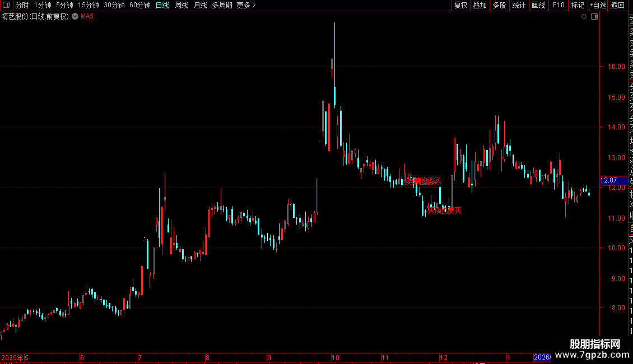The height and width of the screenshot is (364, 633).
Task: Click month 9 marker on time axis
Action: pyautogui.click(x=269, y=357)
